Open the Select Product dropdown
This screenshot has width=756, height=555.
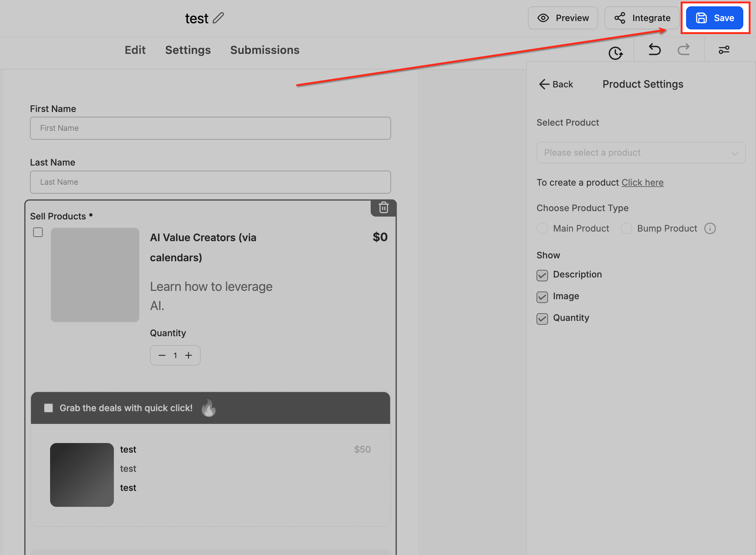pyautogui.click(x=641, y=152)
